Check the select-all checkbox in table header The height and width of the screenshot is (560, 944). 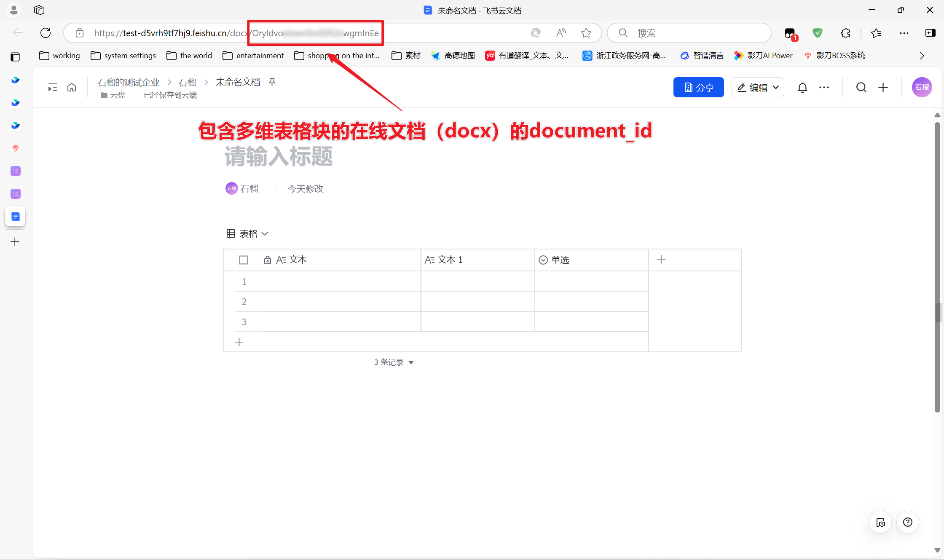[244, 260]
